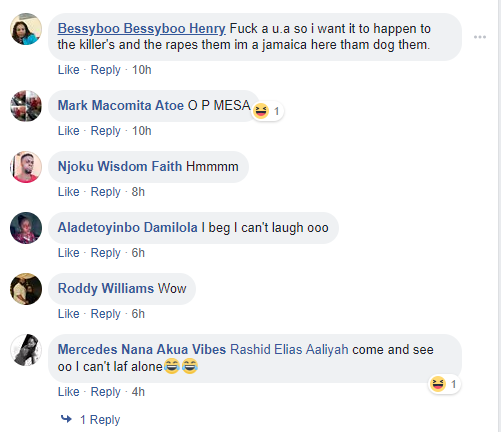The width and height of the screenshot is (501, 432).
Task: Expand the 1 Reply thread
Action: 100,420
